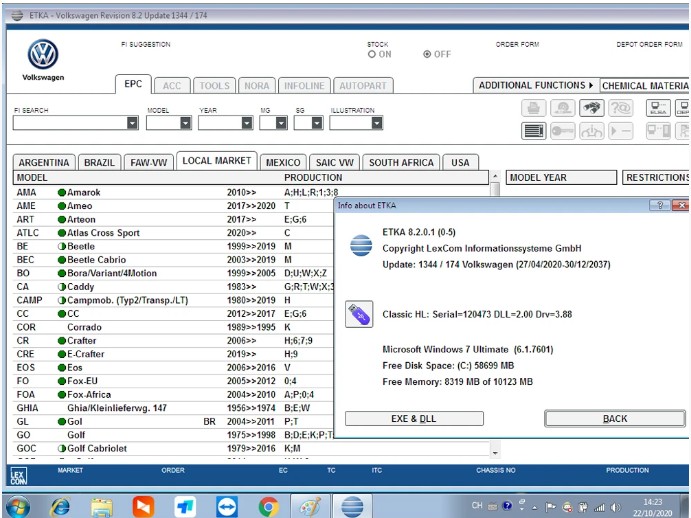Click the scroll-up arrow of model list
This screenshot has width=691, height=518.
495,176
